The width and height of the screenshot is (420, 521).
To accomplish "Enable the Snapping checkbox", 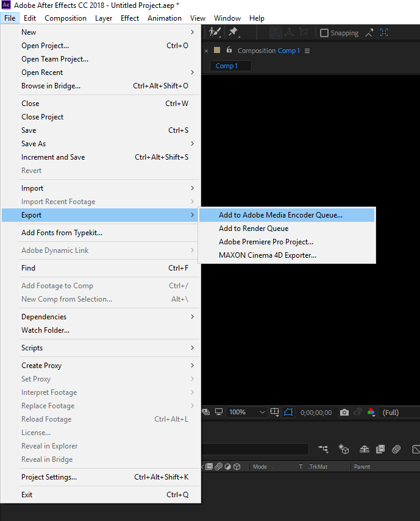I will point(324,33).
